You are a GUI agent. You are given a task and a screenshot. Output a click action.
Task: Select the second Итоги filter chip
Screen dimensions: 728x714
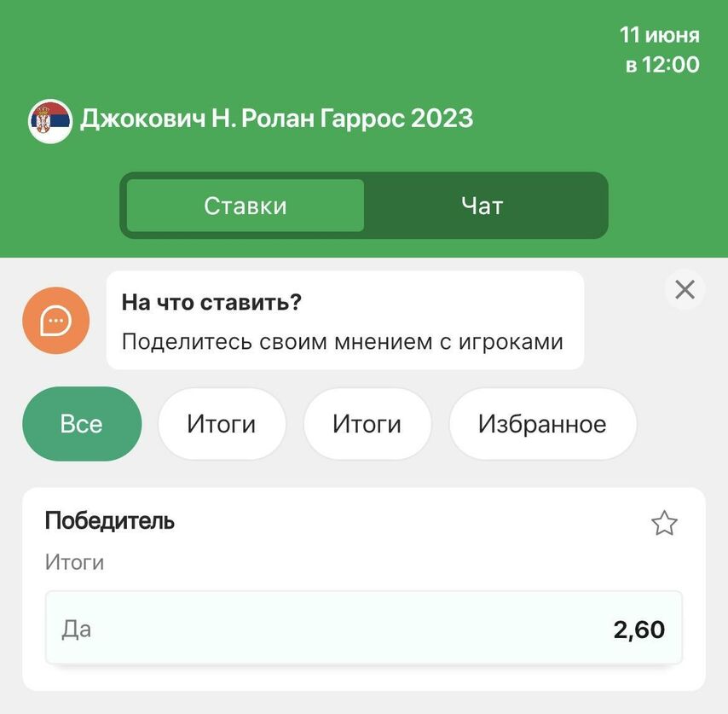click(367, 424)
